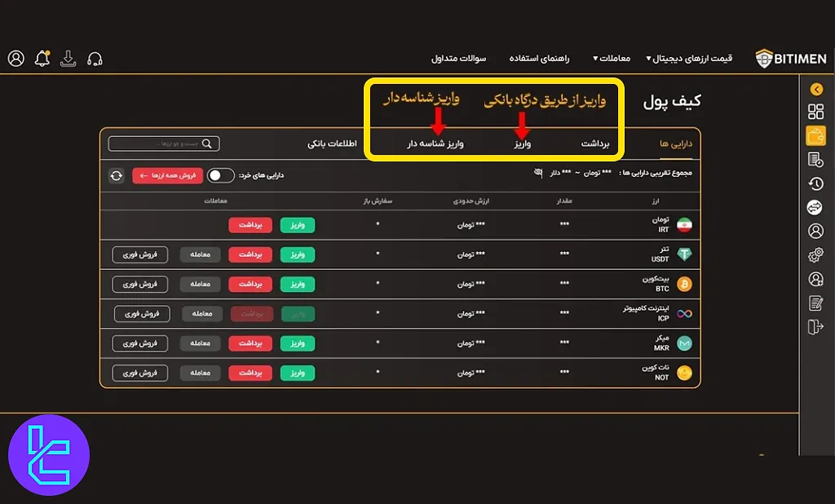Screen dimensions: 835x504
Task: Click the green واریز (Deposit) button for Bitcoin
Action: point(297,284)
